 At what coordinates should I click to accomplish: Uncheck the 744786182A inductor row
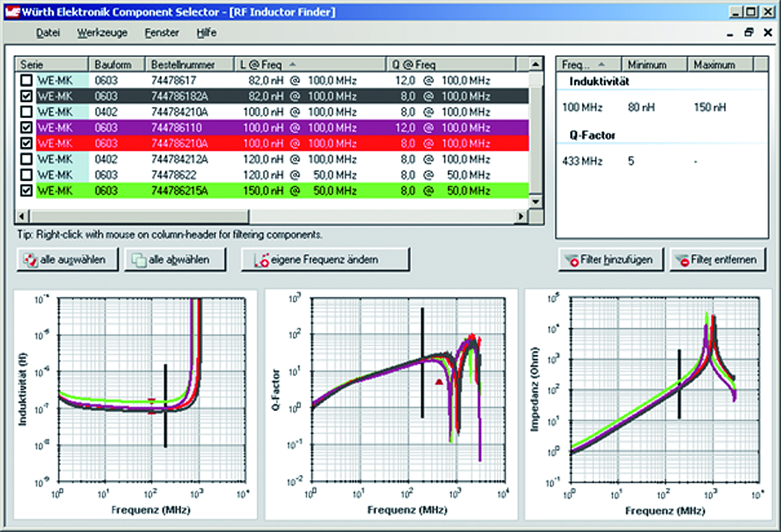26,96
